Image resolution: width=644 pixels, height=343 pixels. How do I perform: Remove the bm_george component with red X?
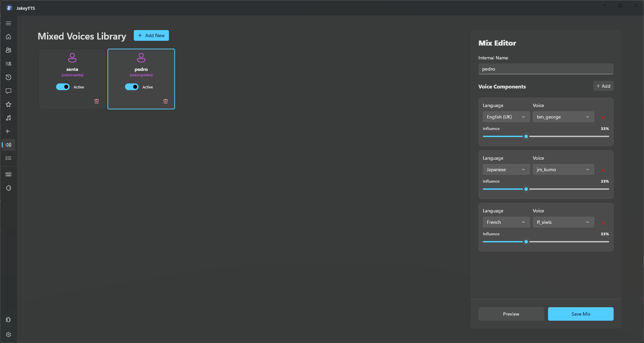[603, 117]
